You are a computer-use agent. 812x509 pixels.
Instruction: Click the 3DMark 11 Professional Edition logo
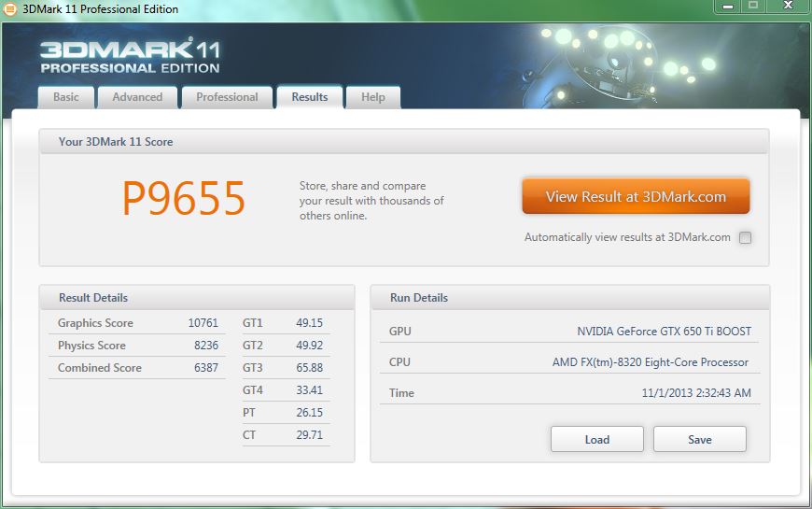tap(130, 56)
